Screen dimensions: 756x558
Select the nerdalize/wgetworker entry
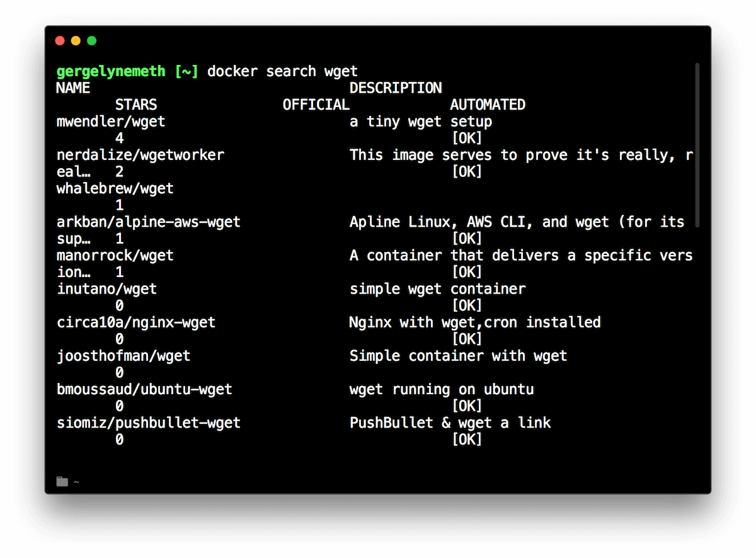coord(139,154)
